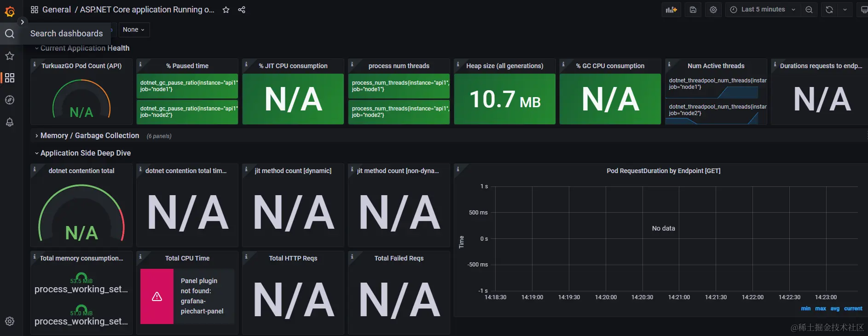Show info icon on Total Failed Reqs panel
The image size is (868, 336).
(x=352, y=257)
